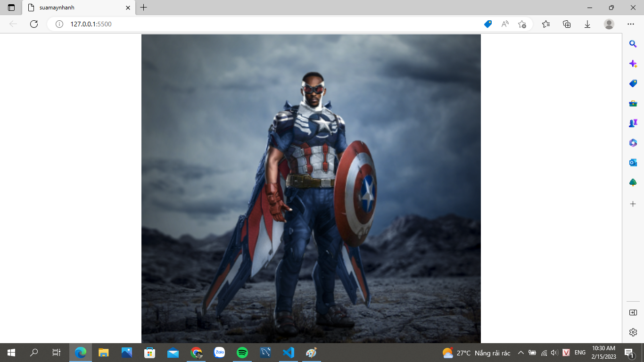
Task: Open a new browser tab
Action: (x=144, y=8)
